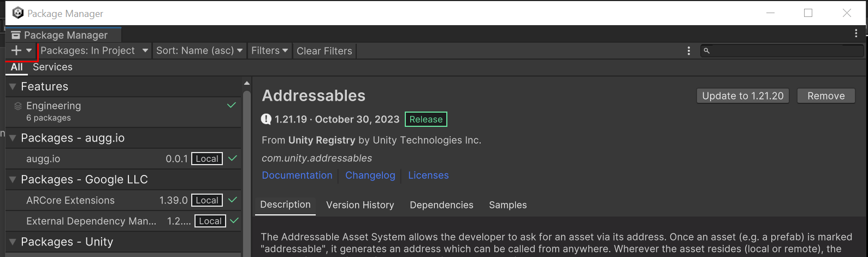This screenshot has height=257, width=868.
Task: Click the Package Manager tab kebab menu
Action: [x=856, y=34]
